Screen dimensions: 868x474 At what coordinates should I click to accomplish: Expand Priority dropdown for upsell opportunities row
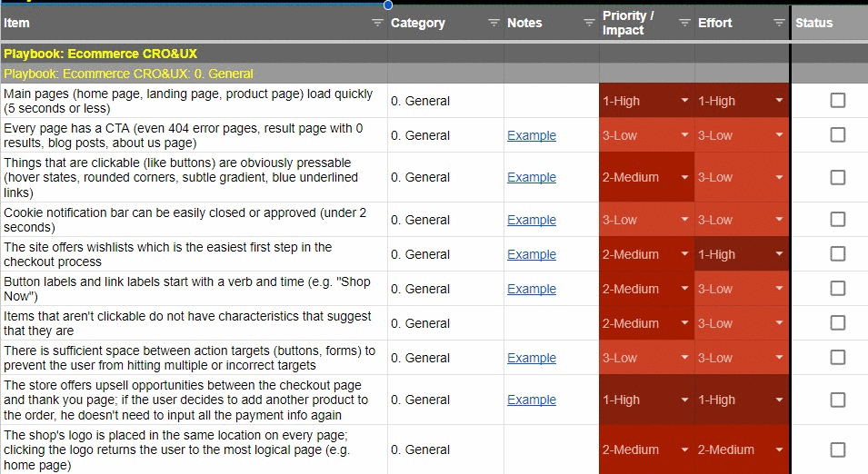click(684, 400)
